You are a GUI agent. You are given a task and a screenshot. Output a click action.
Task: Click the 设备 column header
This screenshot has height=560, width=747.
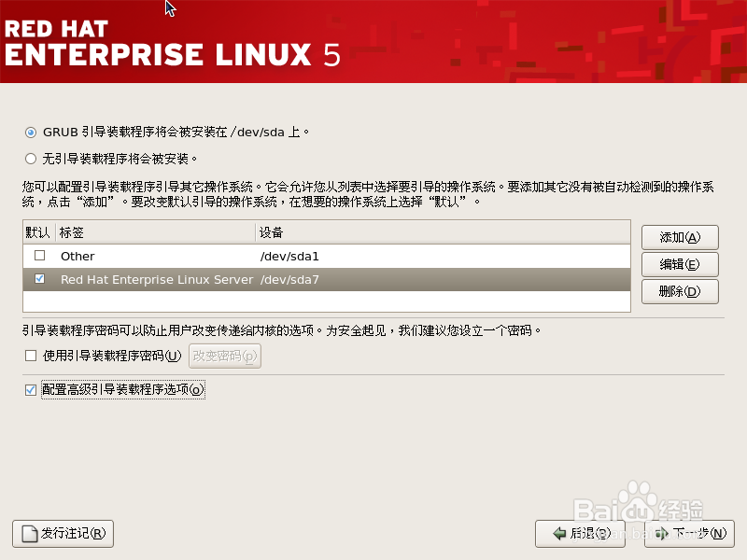click(x=271, y=231)
